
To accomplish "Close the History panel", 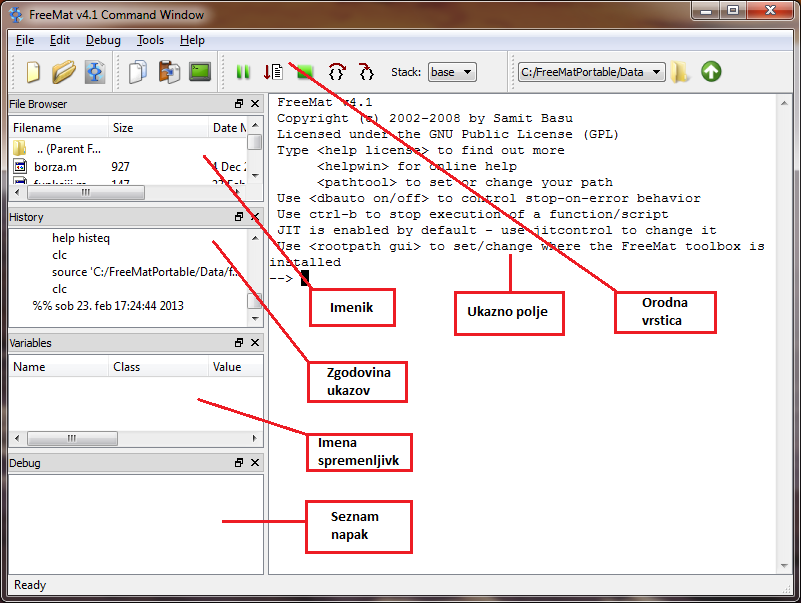I will pyautogui.click(x=254, y=217).
